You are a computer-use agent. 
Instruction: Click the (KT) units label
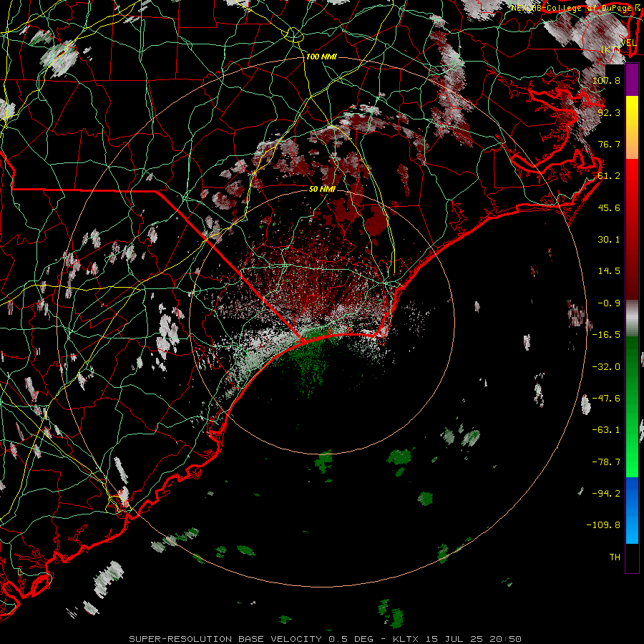click(x=611, y=49)
